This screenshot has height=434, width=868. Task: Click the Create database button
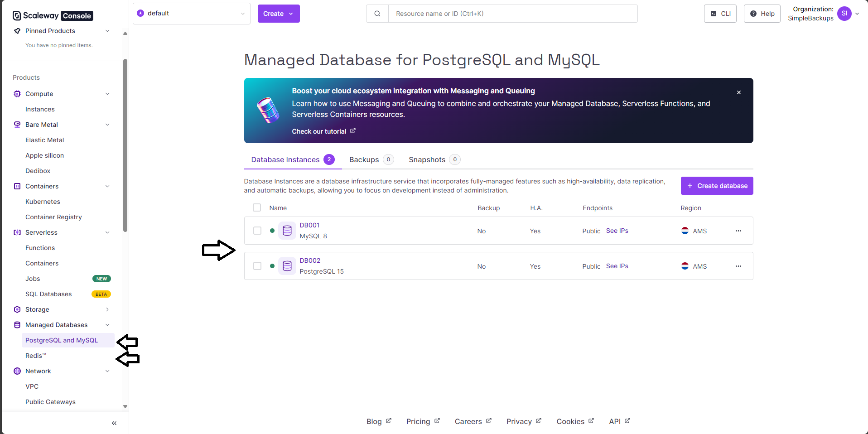[x=717, y=186]
